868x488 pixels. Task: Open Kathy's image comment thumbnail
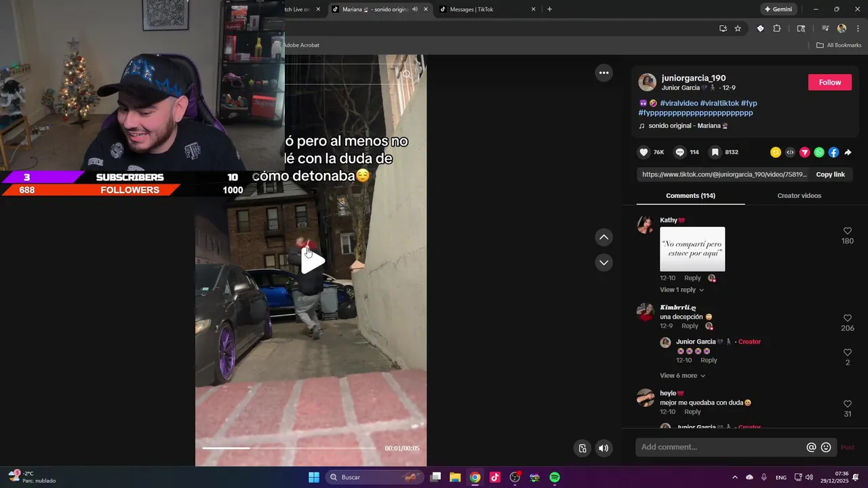(x=692, y=249)
